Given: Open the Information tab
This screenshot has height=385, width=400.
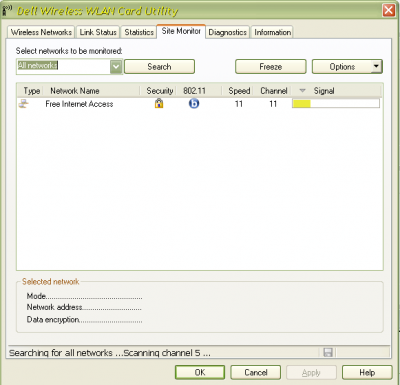Looking at the screenshot, I should pos(272,32).
